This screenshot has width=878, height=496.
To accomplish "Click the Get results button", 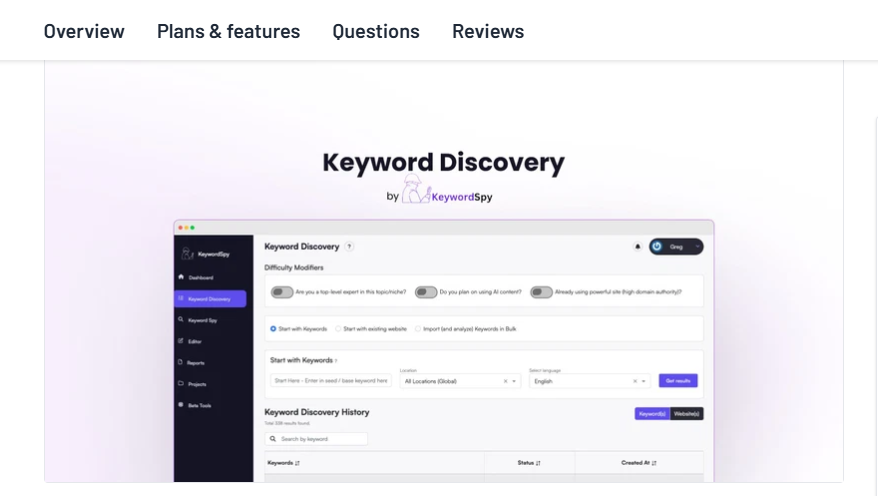I will pos(678,381).
